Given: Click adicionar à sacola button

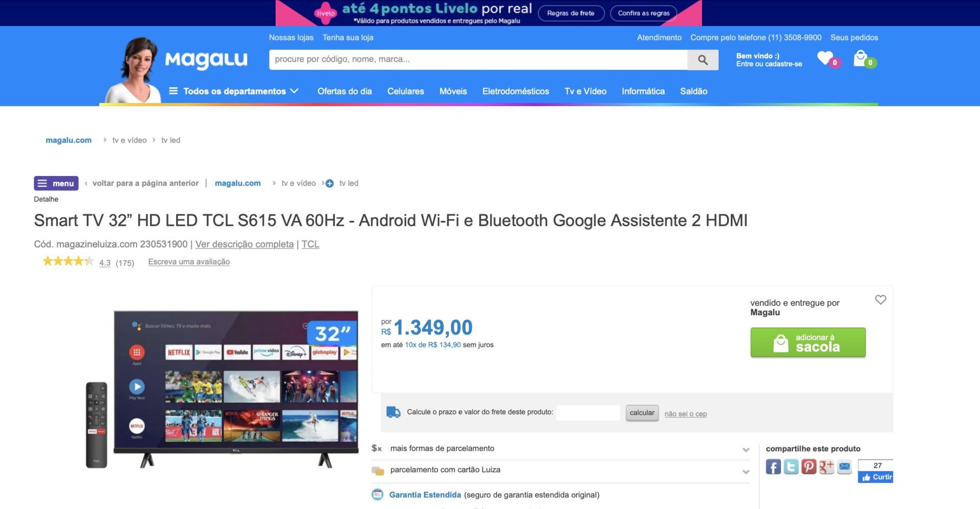Looking at the screenshot, I should [808, 342].
